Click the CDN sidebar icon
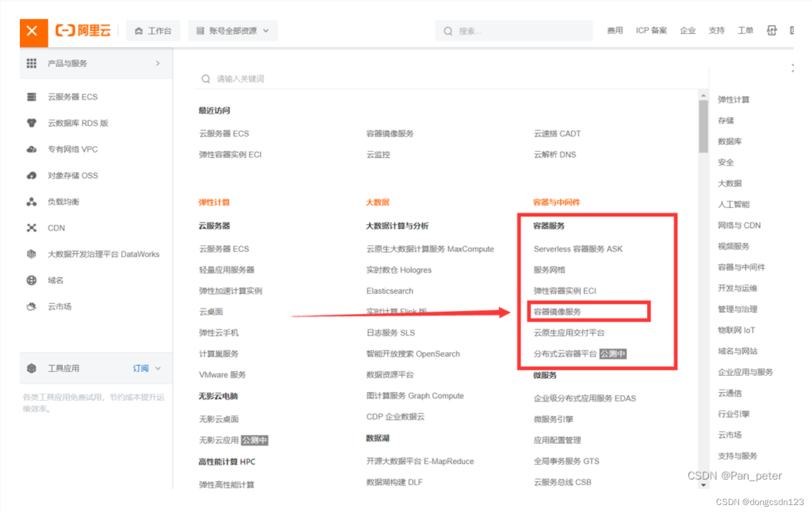The image size is (812, 512). click(32, 228)
